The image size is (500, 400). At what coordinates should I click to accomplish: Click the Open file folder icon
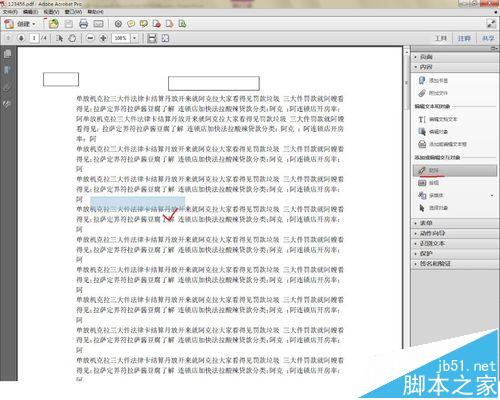(53, 24)
